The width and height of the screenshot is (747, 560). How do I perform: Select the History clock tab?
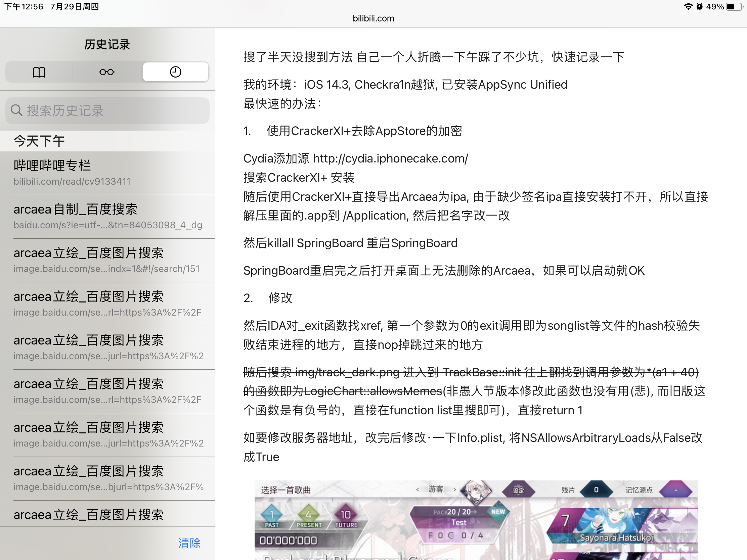176,72
